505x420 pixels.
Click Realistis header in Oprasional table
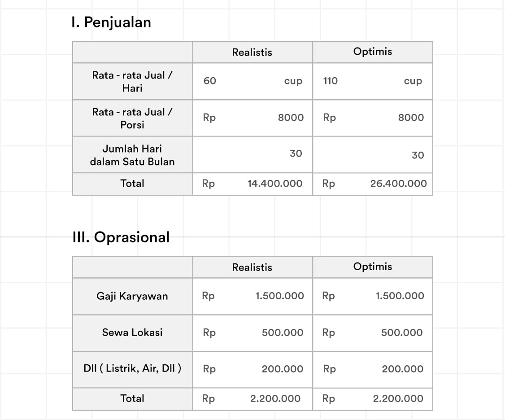pyautogui.click(x=252, y=267)
